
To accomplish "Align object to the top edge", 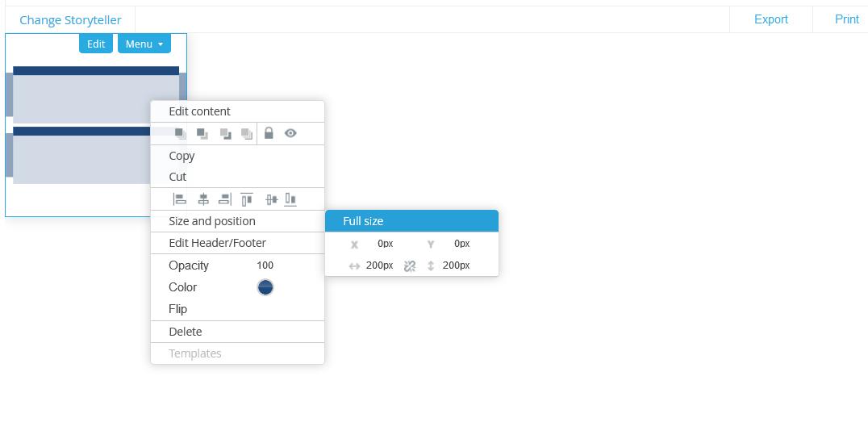I will (247, 199).
